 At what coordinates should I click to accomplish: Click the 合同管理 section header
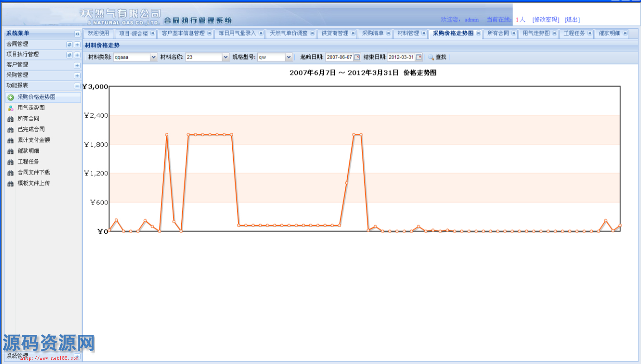click(43, 44)
